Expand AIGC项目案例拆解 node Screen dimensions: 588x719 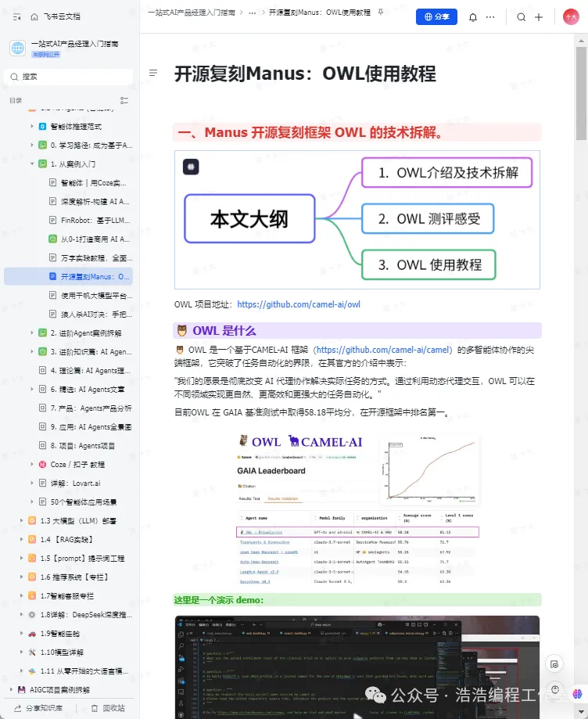(x=11, y=689)
